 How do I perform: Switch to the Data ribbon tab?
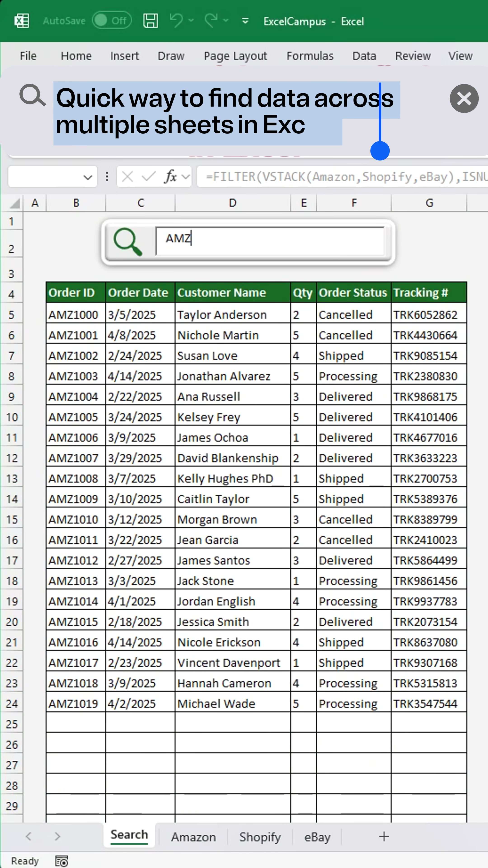click(x=364, y=56)
